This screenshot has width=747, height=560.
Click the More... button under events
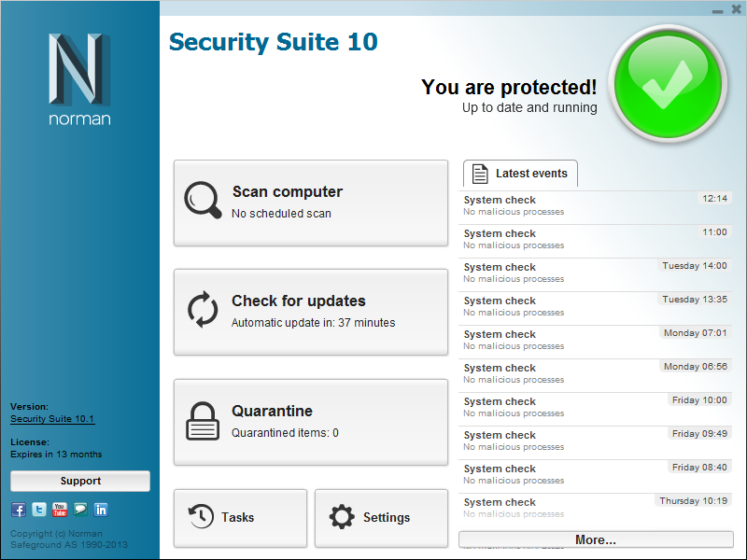(x=596, y=539)
